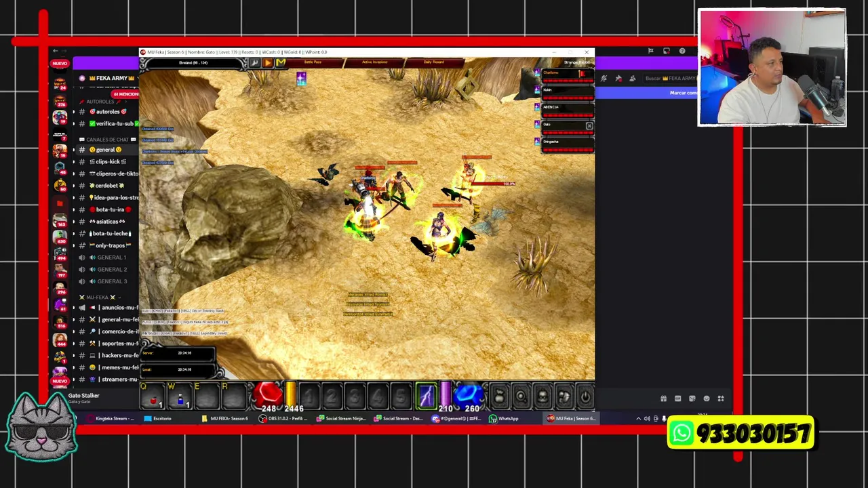Open red folder in Discord server list
This screenshot has height=488, width=868.
click(x=60, y=203)
